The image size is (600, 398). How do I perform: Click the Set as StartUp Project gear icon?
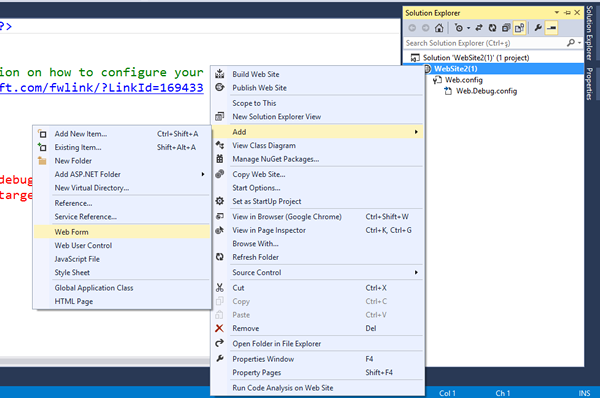(220, 201)
